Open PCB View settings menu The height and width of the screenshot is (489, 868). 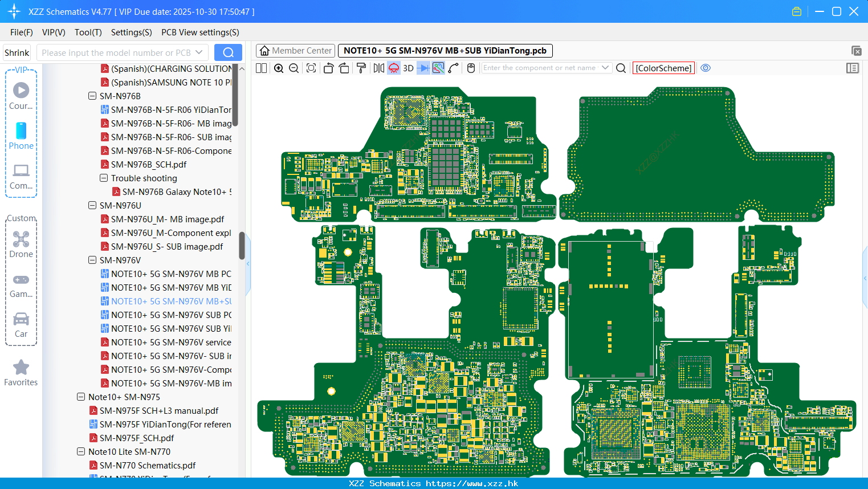pyautogui.click(x=201, y=32)
